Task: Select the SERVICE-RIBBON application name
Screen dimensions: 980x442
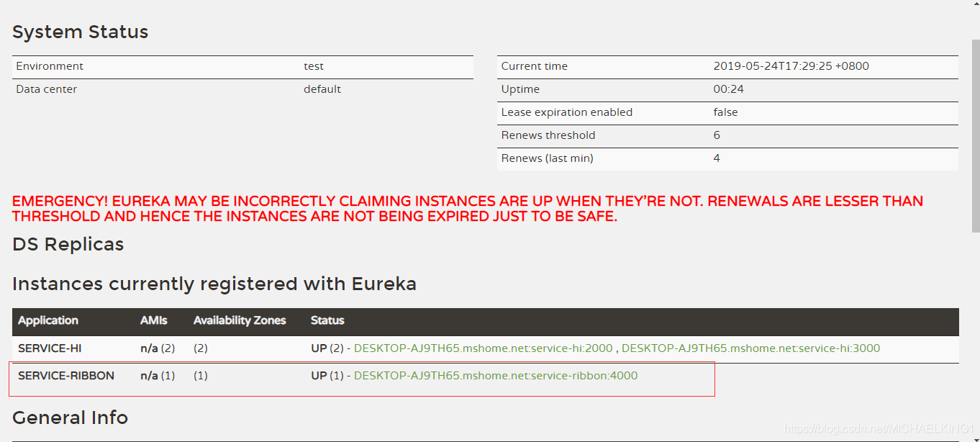Action: tap(66, 376)
